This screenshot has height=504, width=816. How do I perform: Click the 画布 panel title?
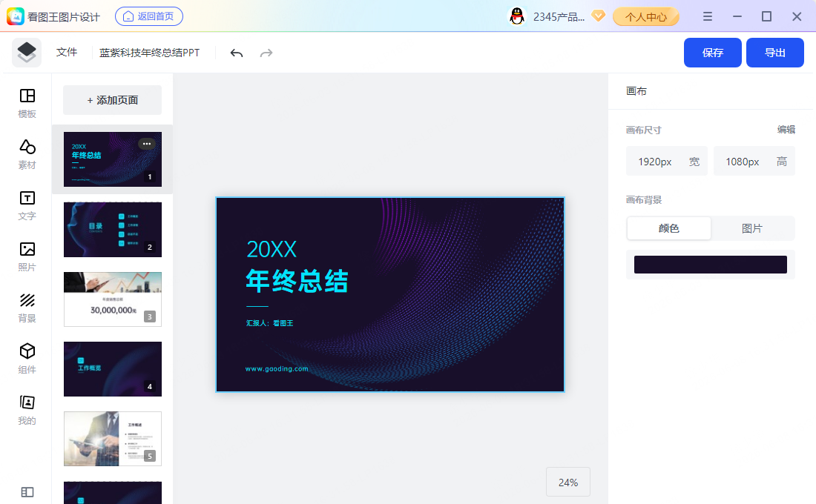[636, 91]
